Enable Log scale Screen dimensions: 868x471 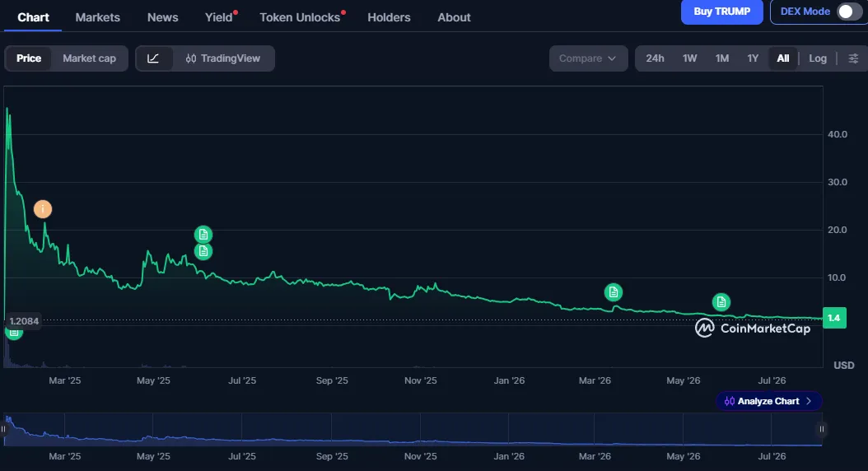click(818, 58)
